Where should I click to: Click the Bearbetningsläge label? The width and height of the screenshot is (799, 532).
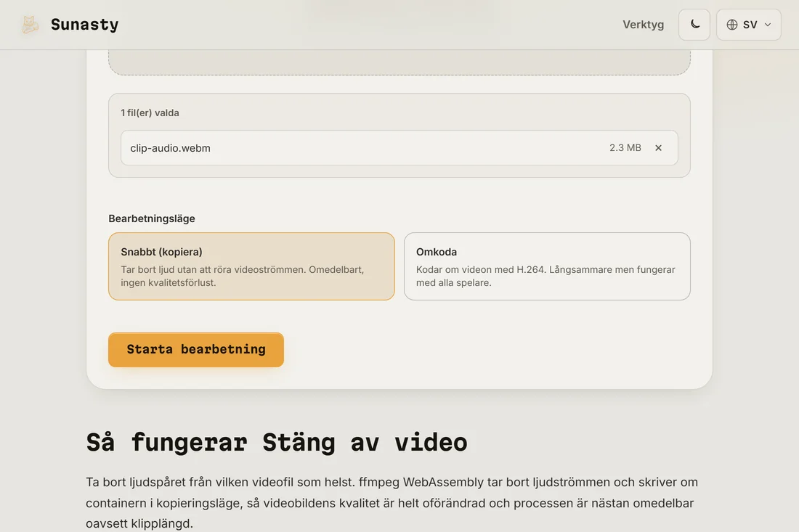[152, 218]
